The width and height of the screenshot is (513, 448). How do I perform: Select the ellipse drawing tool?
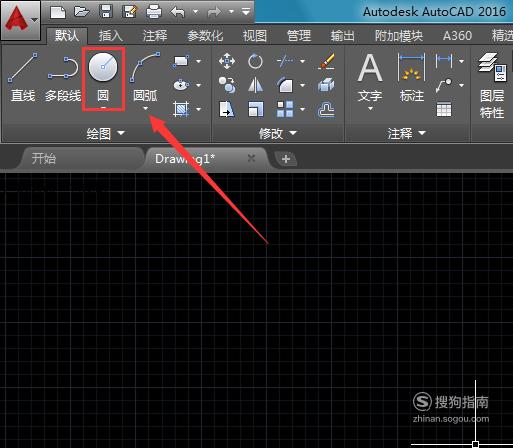(181, 85)
